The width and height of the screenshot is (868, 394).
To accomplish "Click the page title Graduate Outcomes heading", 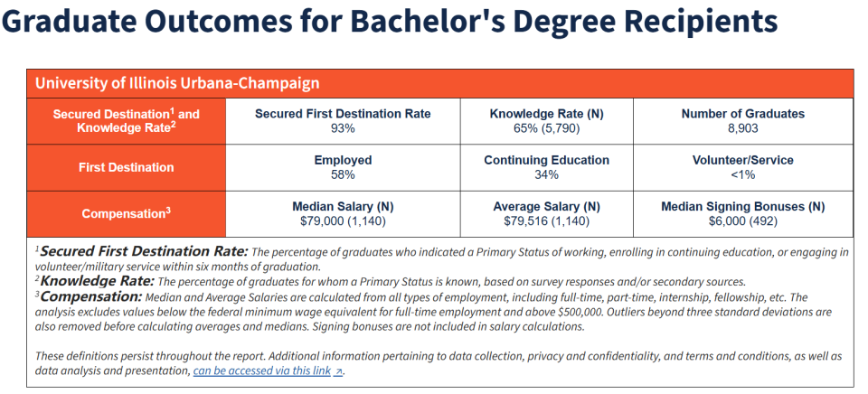I will click(389, 24).
